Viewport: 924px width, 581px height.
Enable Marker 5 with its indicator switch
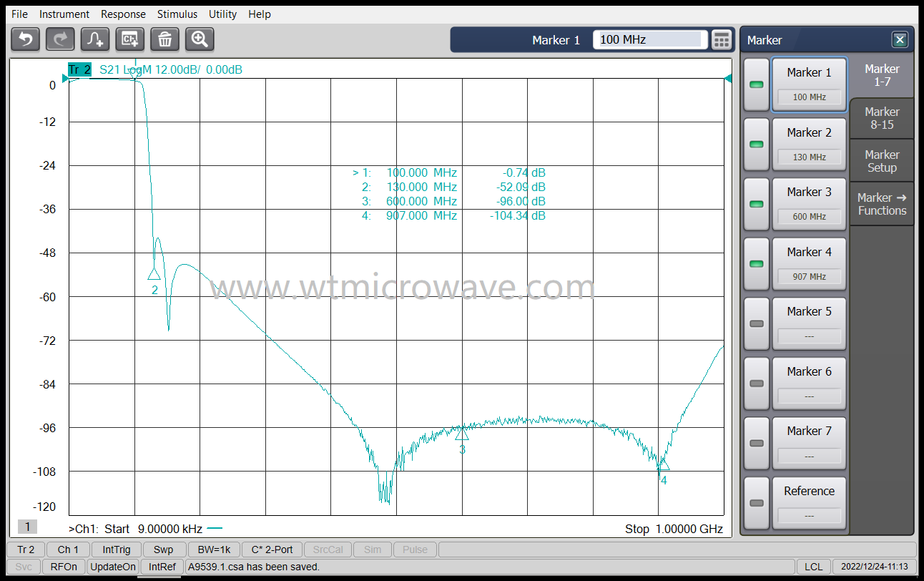pyautogui.click(x=755, y=323)
